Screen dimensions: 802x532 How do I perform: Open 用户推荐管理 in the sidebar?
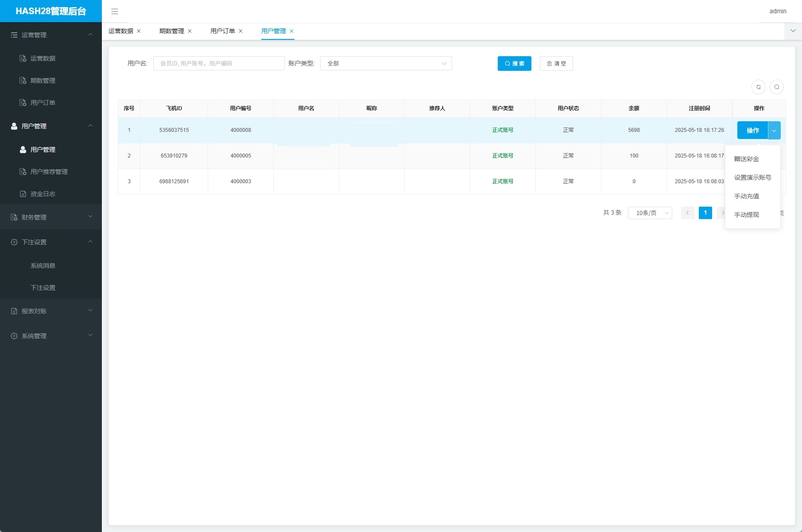[49, 172]
